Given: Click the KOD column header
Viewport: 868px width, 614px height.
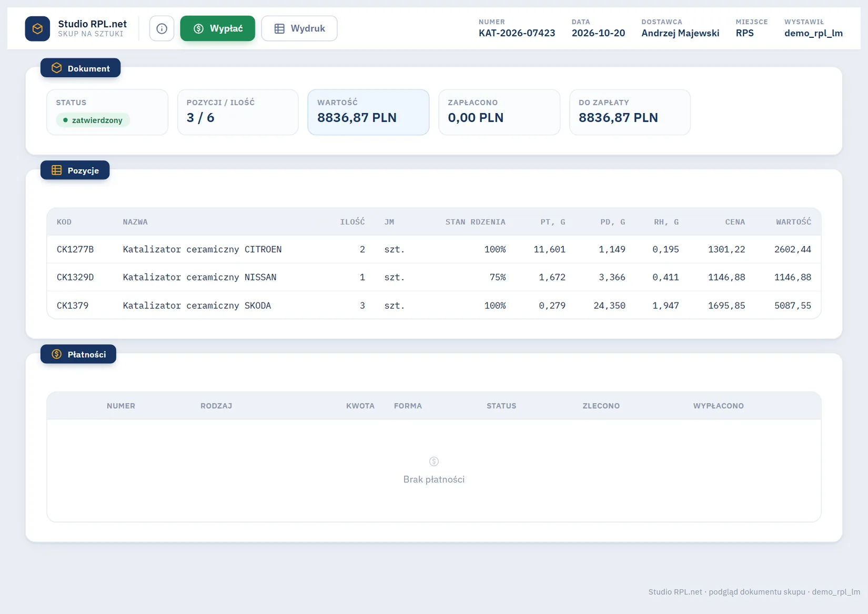Looking at the screenshot, I should [64, 222].
